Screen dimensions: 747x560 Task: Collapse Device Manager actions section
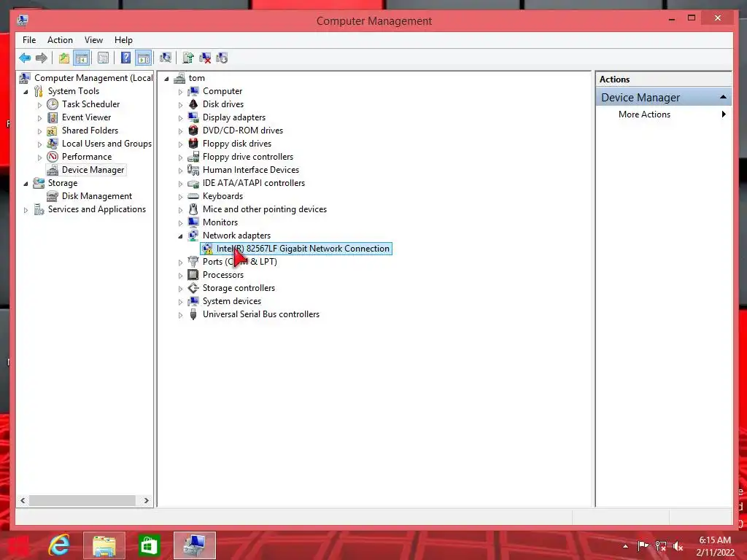click(x=723, y=97)
